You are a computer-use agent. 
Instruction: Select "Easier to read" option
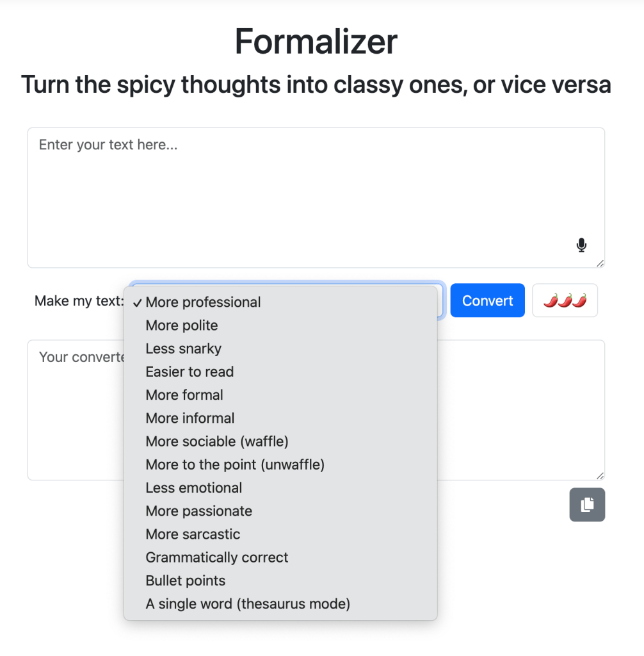(189, 372)
